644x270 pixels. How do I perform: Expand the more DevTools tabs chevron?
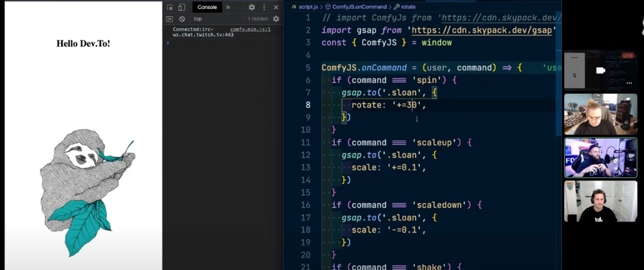pyautogui.click(x=228, y=7)
